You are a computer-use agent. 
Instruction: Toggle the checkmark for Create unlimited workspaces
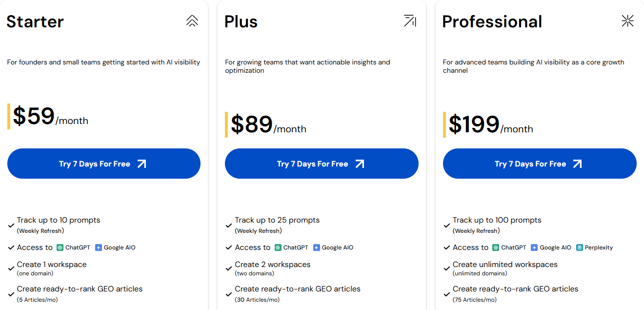coord(447,268)
